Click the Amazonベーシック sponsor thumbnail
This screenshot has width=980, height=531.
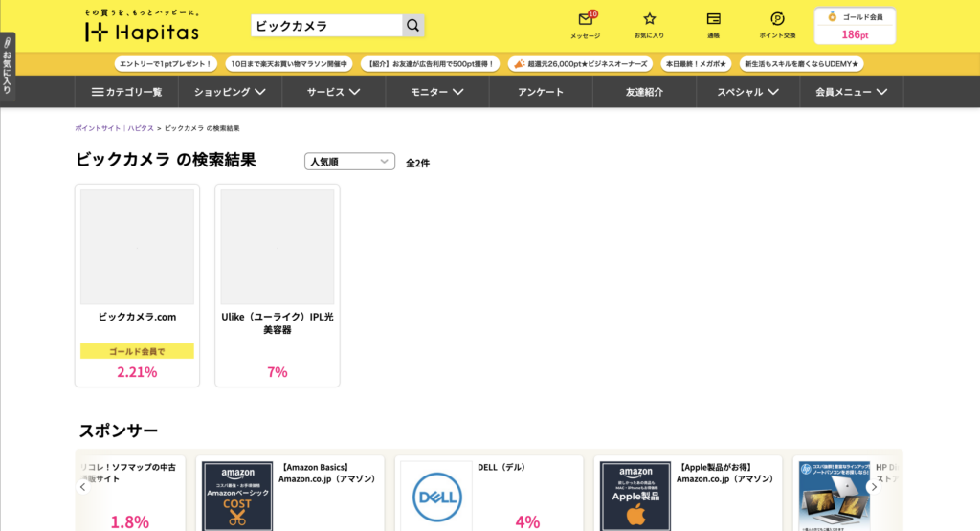pyautogui.click(x=237, y=496)
